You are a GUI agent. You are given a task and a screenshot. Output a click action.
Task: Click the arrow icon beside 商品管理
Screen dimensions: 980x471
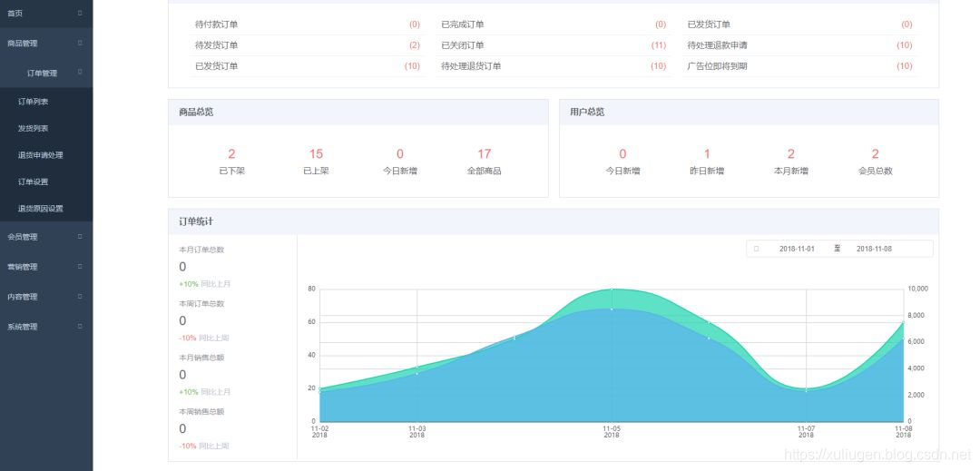click(x=80, y=43)
